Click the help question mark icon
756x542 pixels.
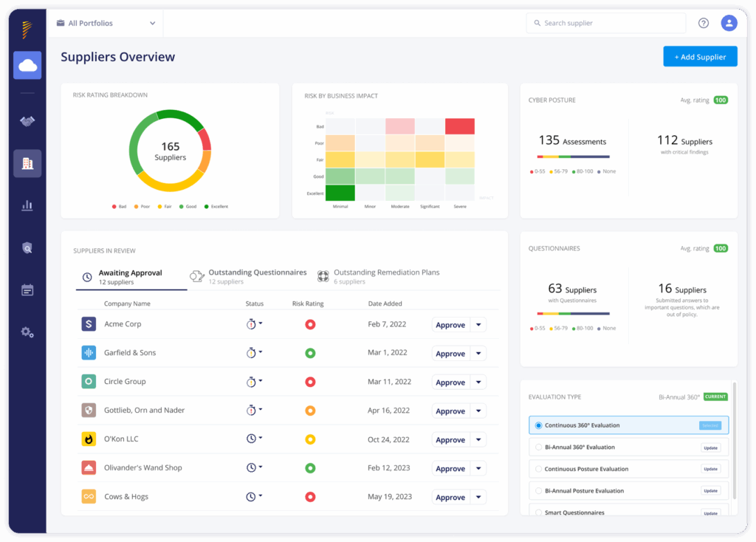tap(704, 24)
